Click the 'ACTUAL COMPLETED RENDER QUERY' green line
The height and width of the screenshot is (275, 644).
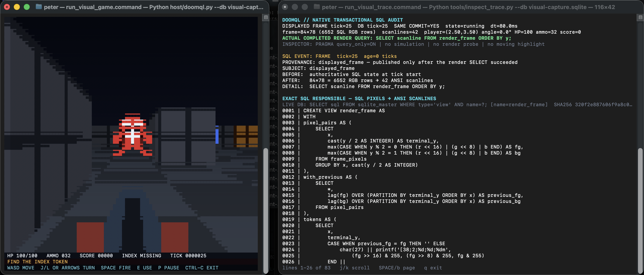(x=397, y=38)
